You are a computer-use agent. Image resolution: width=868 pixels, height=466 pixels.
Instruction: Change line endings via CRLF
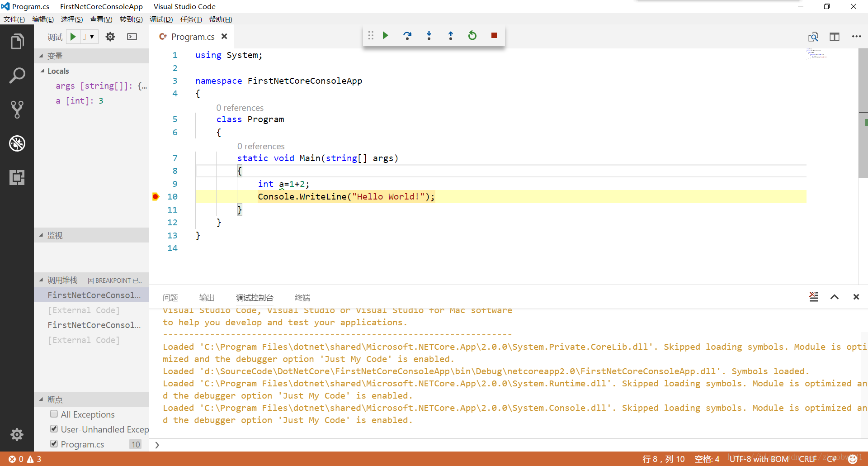pyautogui.click(x=808, y=459)
